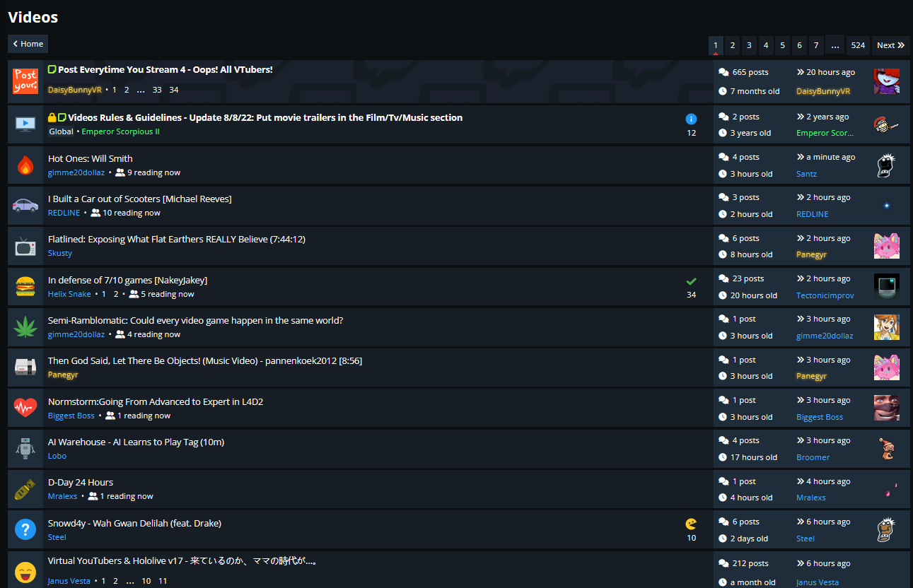Click the console icon for Let There Be Objects
Viewport: 913px width, 588px height.
[x=25, y=367]
